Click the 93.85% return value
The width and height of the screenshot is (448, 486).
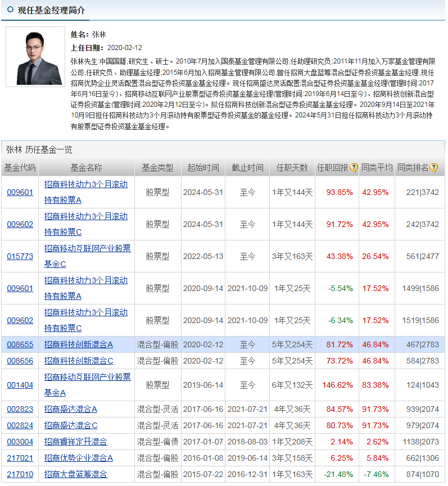[340, 193]
